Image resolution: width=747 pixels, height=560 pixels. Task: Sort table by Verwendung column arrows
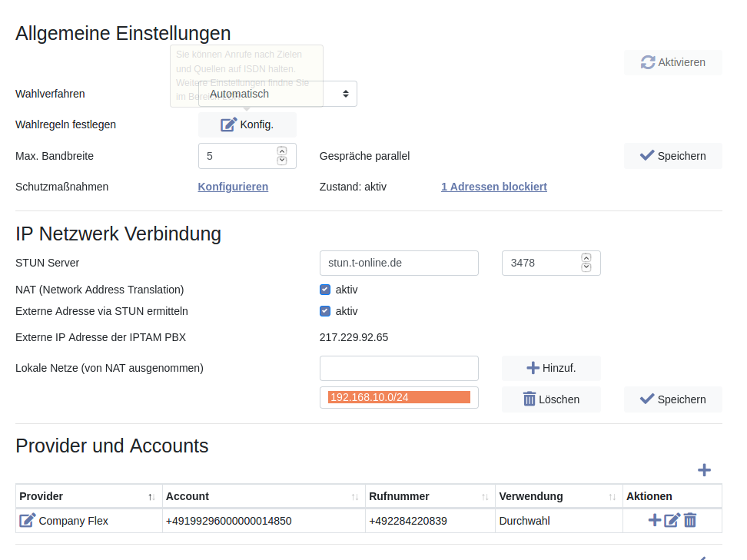[x=613, y=497]
